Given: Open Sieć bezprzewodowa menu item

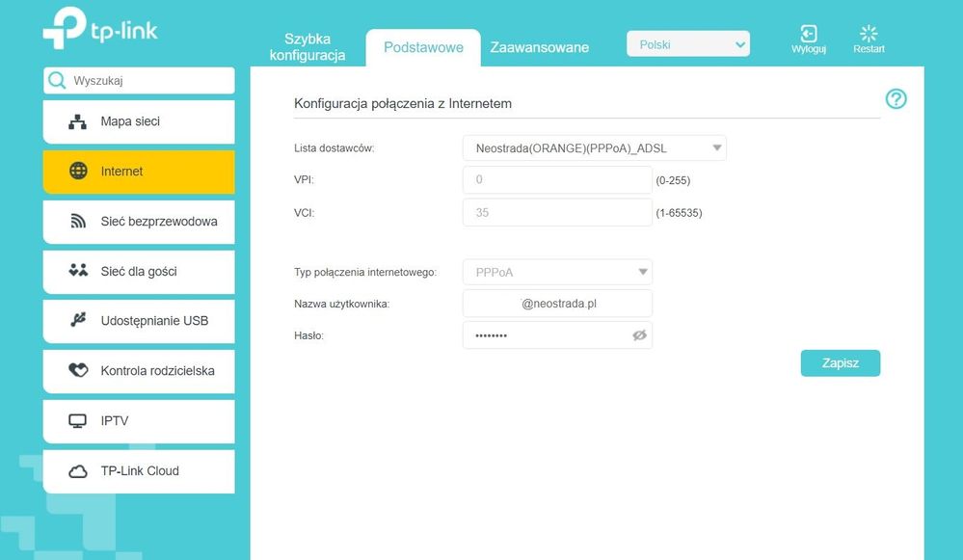Looking at the screenshot, I should (139, 221).
